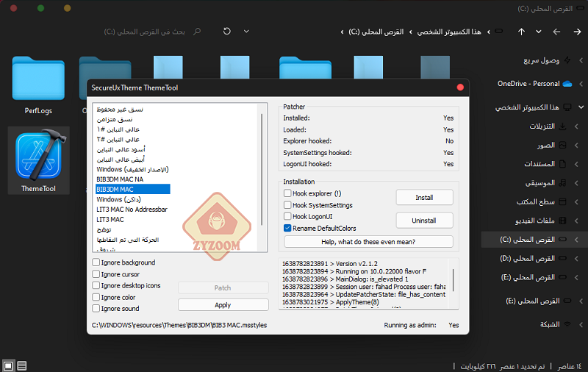588x372 pixels.
Task: Select 'نسق متزامن' theme entry
Action: pos(115,119)
